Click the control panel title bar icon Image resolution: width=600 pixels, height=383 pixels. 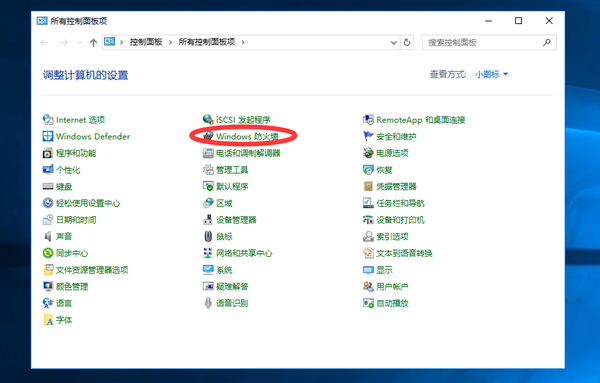42,21
